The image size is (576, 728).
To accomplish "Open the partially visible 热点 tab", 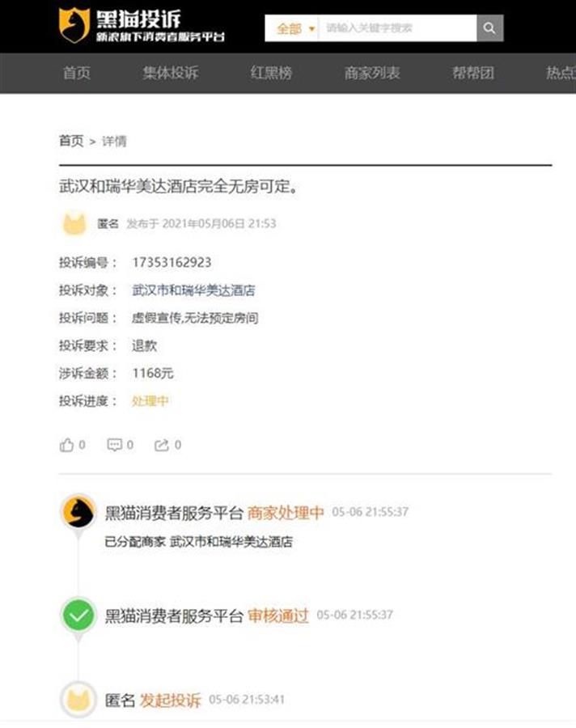I will pos(561,73).
